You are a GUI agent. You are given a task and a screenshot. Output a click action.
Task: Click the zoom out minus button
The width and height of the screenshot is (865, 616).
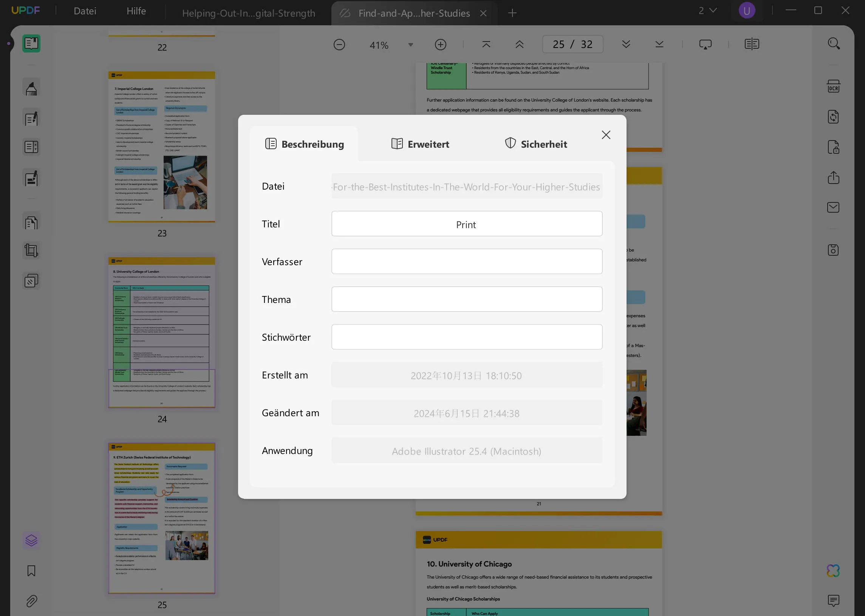[339, 45]
